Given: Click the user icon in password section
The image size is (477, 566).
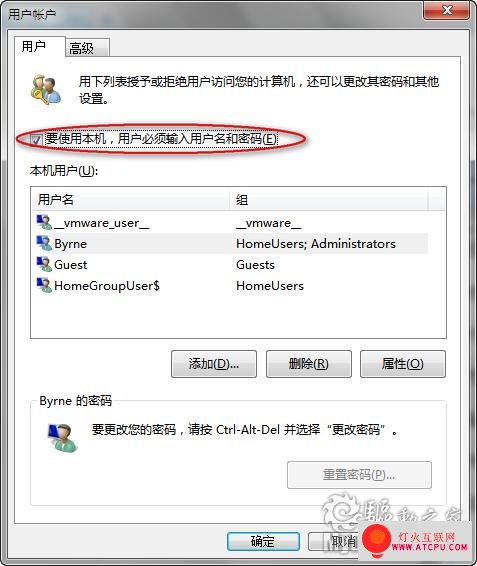Looking at the screenshot, I should tap(62, 437).
